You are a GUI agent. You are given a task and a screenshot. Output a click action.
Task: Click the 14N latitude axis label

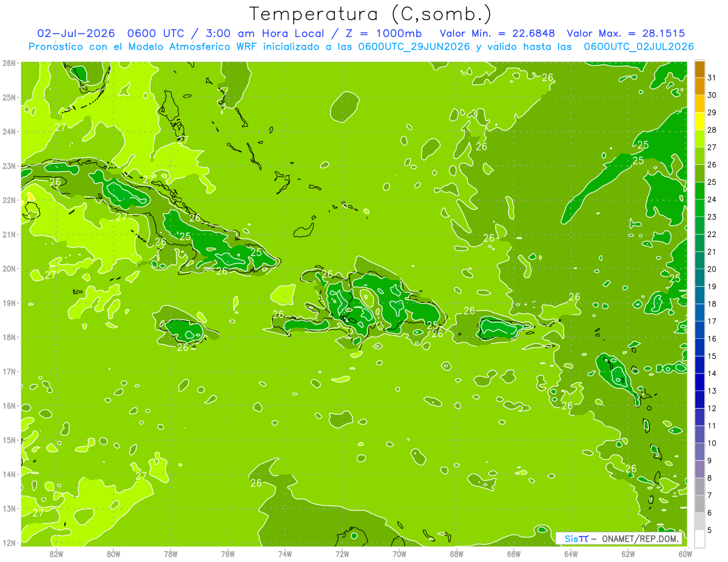(x=9, y=474)
